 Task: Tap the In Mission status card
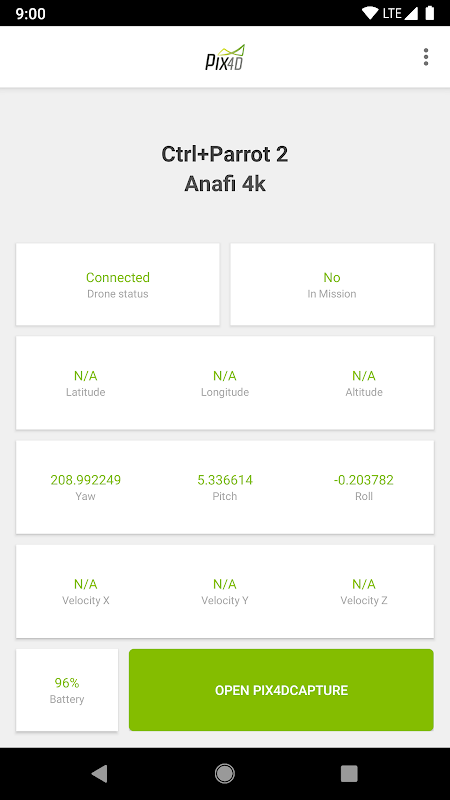tap(332, 284)
